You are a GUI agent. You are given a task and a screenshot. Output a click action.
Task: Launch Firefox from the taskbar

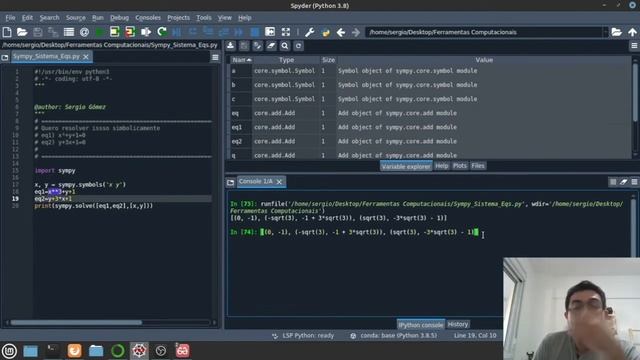tap(74, 351)
